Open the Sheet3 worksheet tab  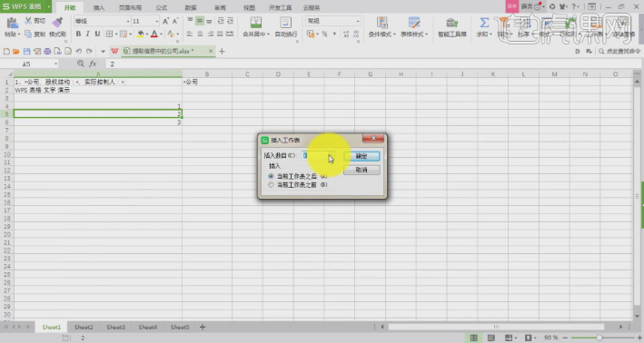tap(115, 327)
